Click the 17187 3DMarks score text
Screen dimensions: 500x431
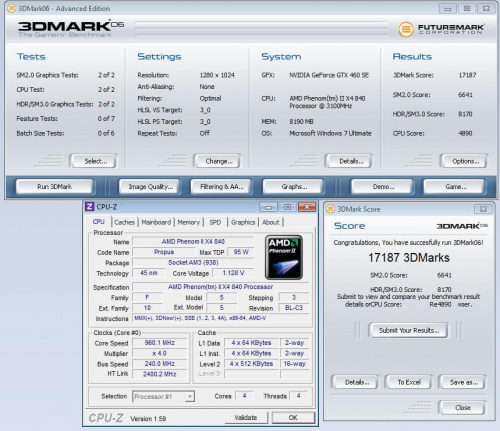coord(409,258)
